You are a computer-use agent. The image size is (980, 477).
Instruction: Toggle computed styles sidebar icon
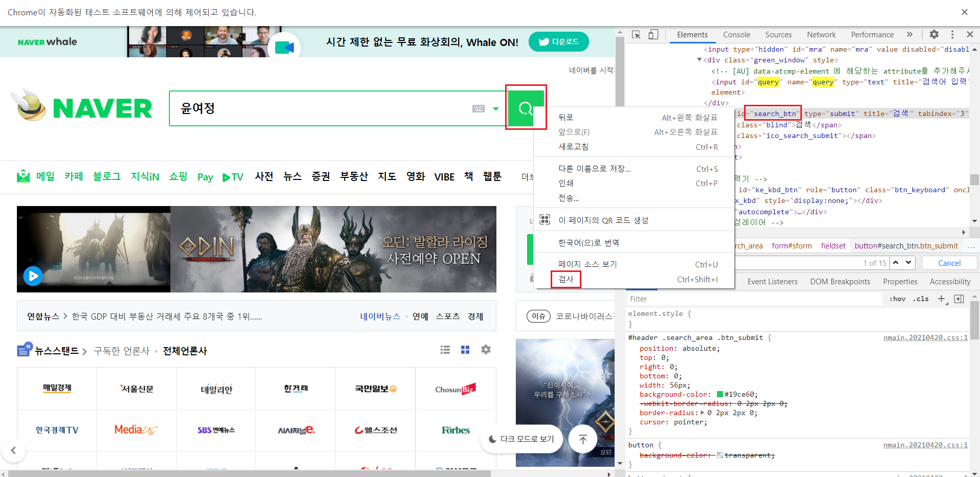pyautogui.click(x=959, y=299)
